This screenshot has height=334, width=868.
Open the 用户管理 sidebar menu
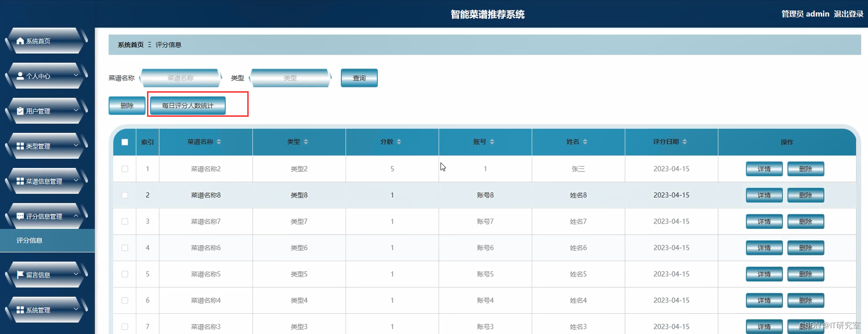point(46,111)
